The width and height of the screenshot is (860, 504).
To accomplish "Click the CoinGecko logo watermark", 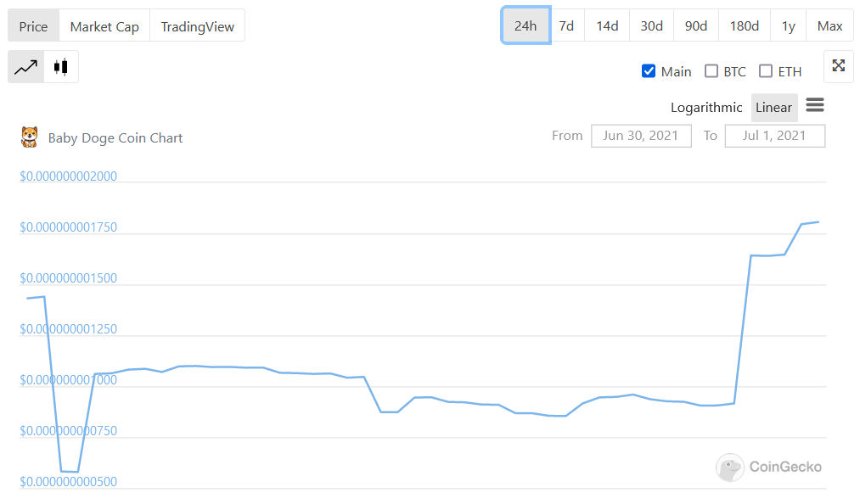I will (x=768, y=468).
